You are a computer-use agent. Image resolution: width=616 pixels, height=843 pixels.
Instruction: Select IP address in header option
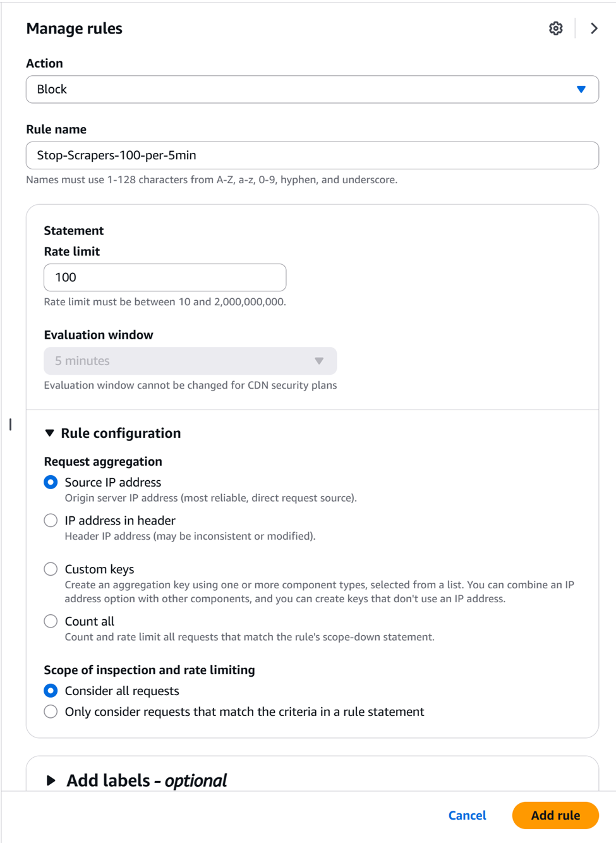[x=51, y=521]
